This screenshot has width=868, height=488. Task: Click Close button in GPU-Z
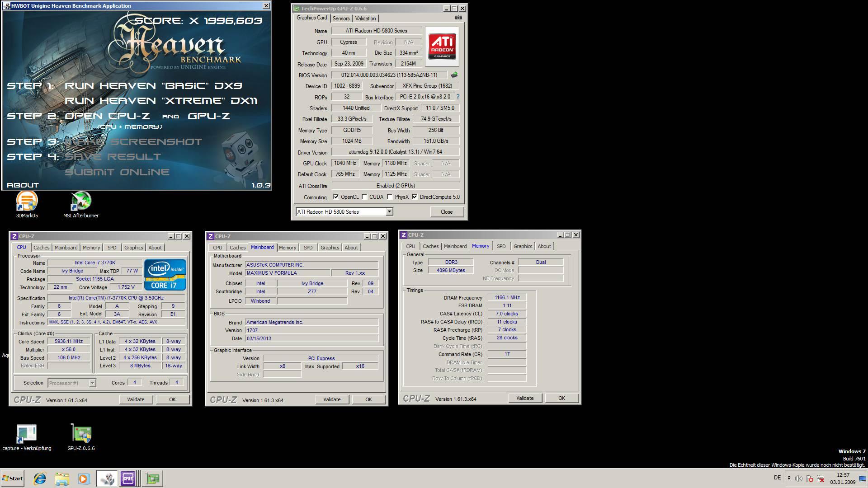click(447, 211)
